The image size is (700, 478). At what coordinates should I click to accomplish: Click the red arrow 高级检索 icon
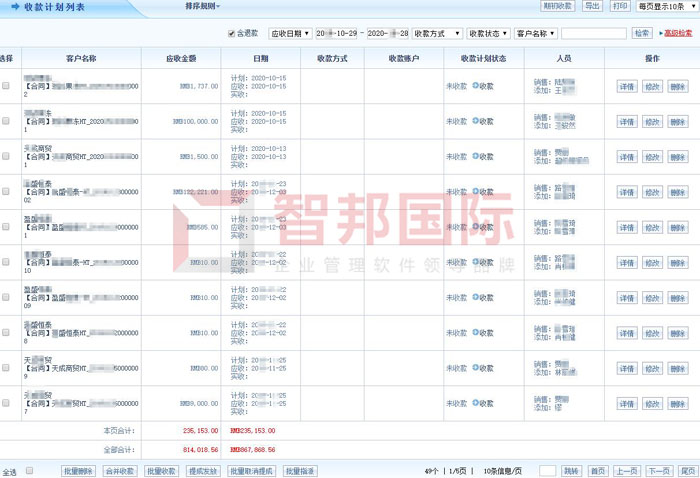660,33
